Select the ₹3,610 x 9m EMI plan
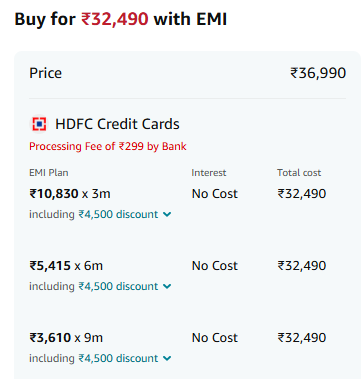 point(66,338)
